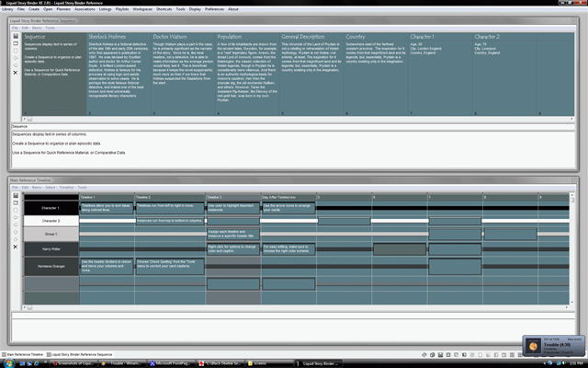Click the arrow icon directly above the X icon in Sequence sidebar
The width and height of the screenshot is (588, 368).
point(16,65)
